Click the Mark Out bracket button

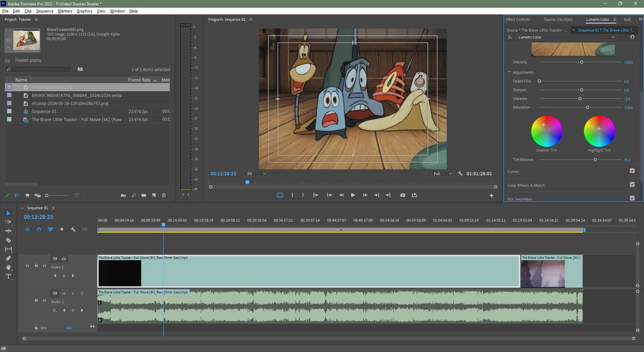[303, 195]
